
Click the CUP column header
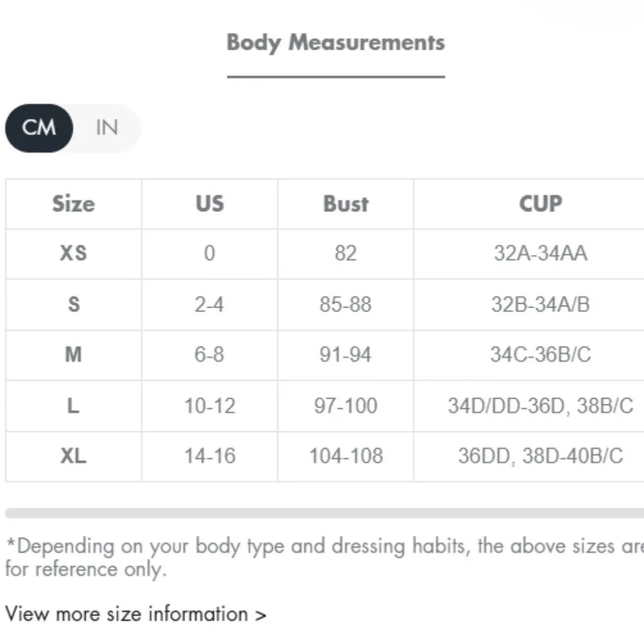tap(540, 204)
